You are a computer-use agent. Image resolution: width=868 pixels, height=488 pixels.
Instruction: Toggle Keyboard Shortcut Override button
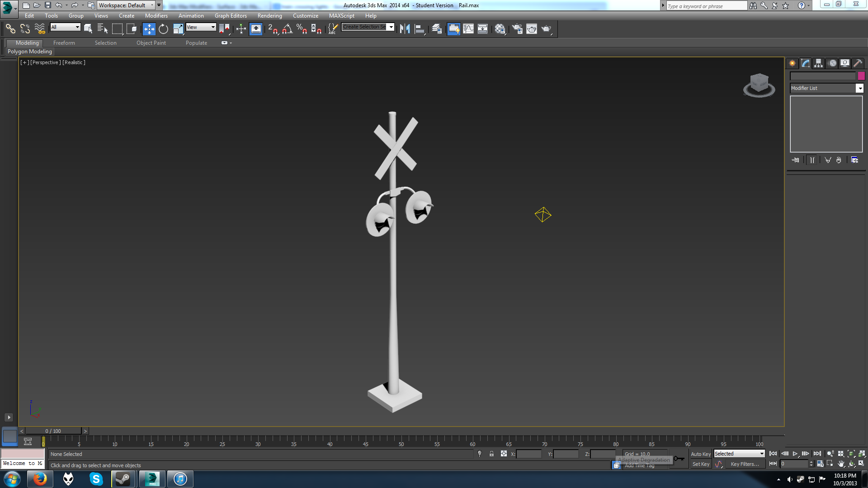pyautogui.click(x=256, y=29)
